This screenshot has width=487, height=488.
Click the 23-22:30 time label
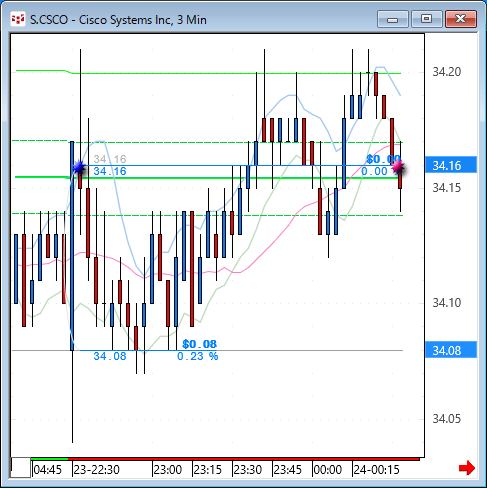pyautogui.click(x=96, y=470)
